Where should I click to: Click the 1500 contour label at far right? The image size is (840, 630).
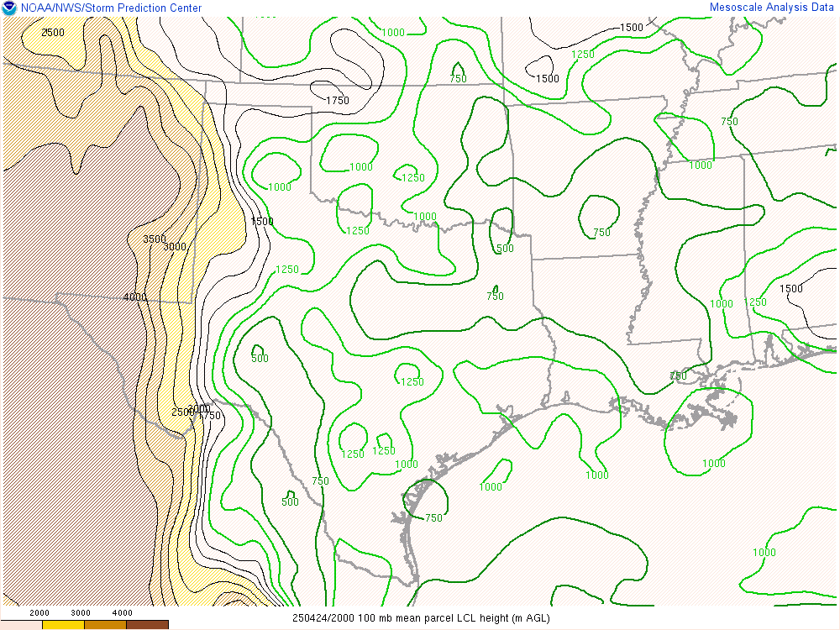790,289
